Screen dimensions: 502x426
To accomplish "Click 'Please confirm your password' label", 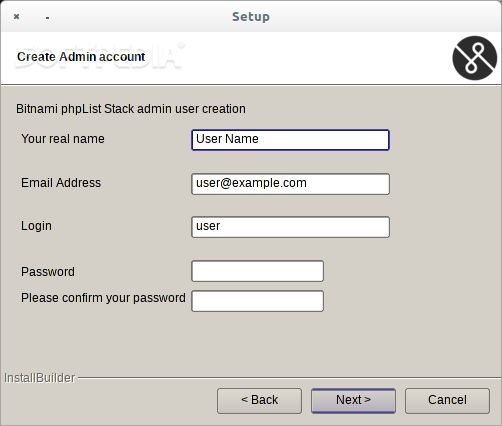I will point(103,298).
